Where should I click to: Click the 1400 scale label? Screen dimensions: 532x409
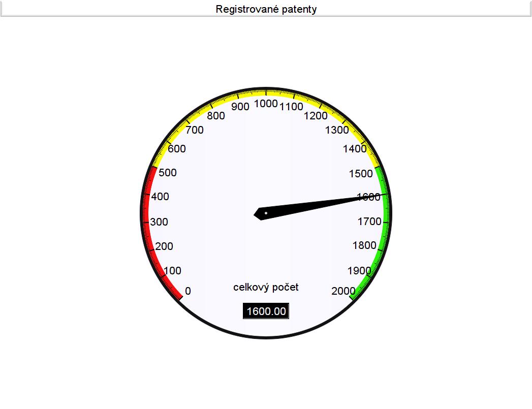[355, 148]
